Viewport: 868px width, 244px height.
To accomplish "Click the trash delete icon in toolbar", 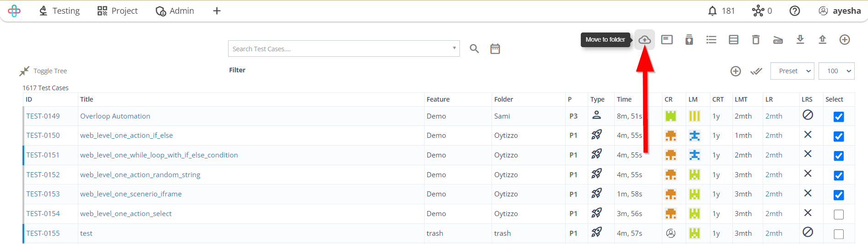I will (756, 40).
